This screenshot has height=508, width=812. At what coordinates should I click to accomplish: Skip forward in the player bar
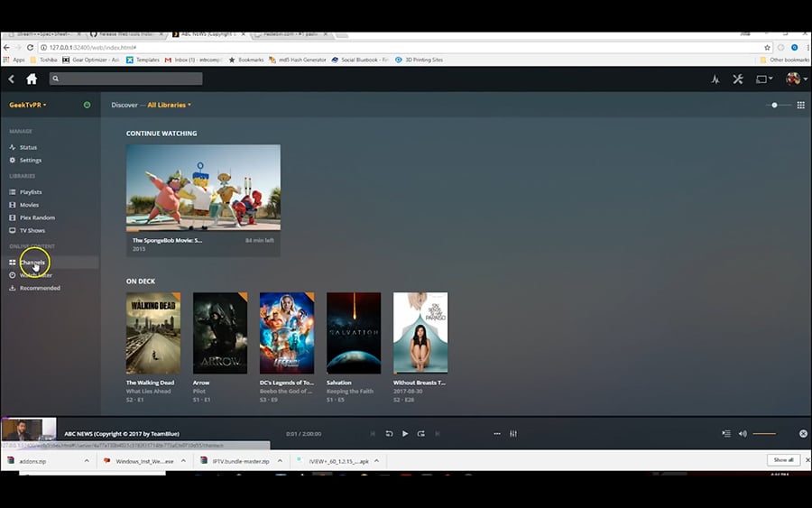point(421,434)
